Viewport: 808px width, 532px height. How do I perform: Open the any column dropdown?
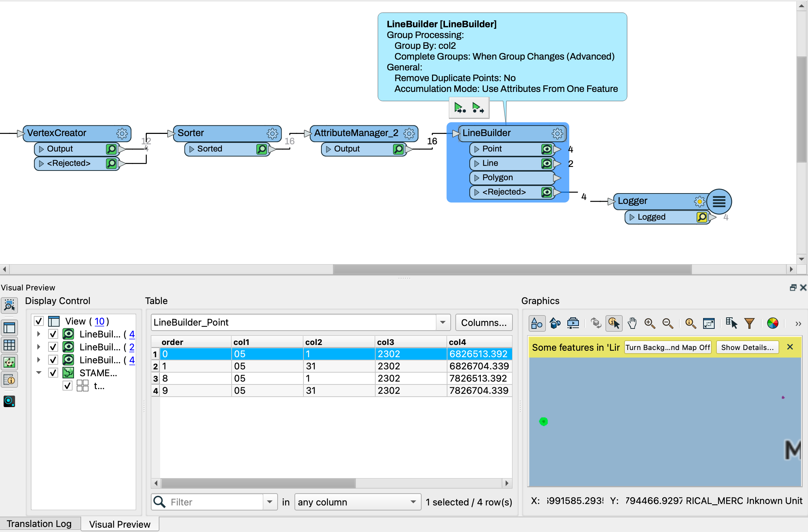coord(358,502)
